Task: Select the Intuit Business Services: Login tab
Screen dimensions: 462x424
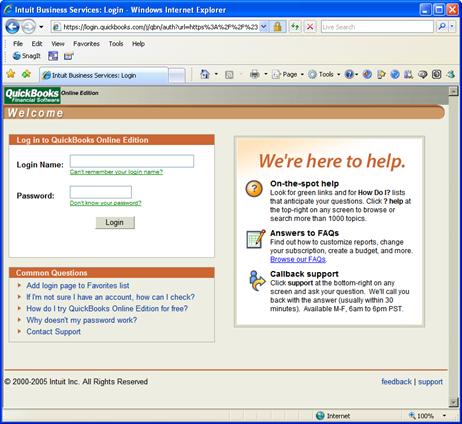Action: click(104, 75)
